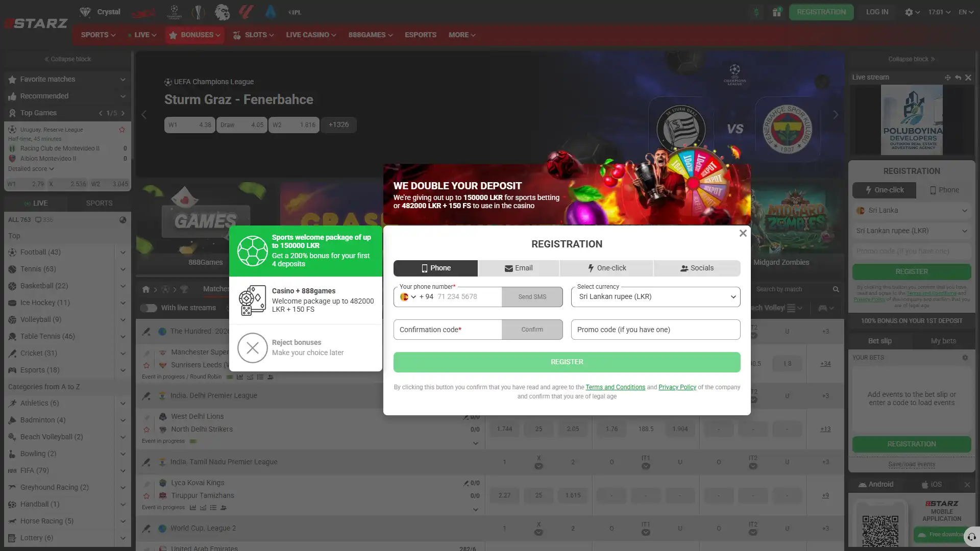
Task: Click Collapse block on left panel
Action: click(x=67, y=59)
